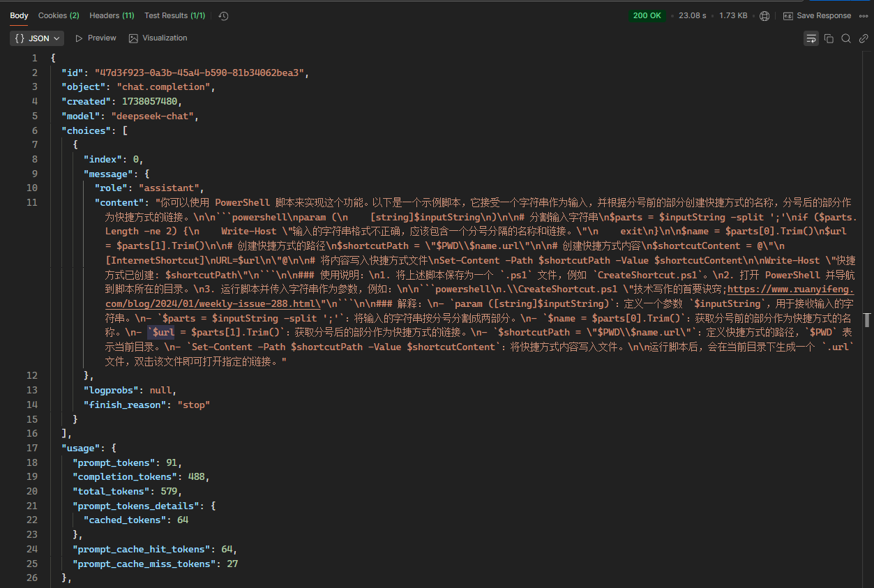Click the total_tokens value 579

click(169, 491)
